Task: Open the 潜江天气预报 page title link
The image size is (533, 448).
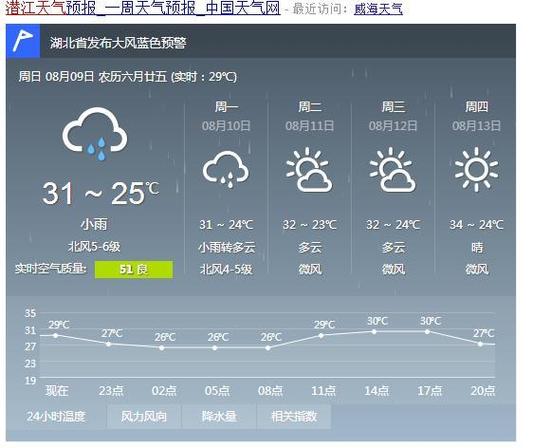Action: tap(143, 8)
